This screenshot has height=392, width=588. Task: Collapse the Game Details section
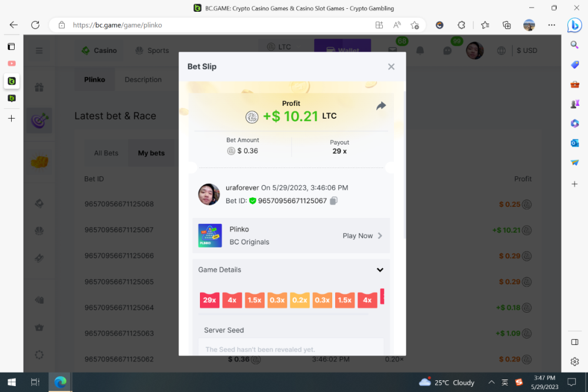click(x=380, y=269)
